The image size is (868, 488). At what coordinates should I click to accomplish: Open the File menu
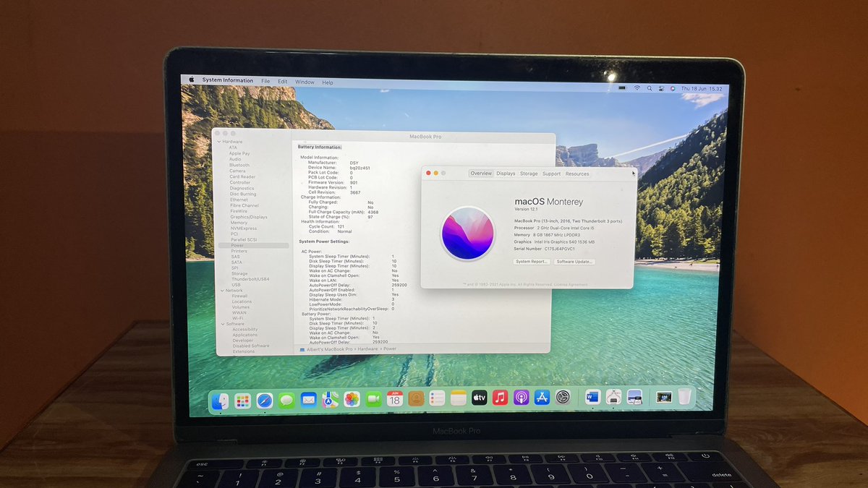[265, 81]
